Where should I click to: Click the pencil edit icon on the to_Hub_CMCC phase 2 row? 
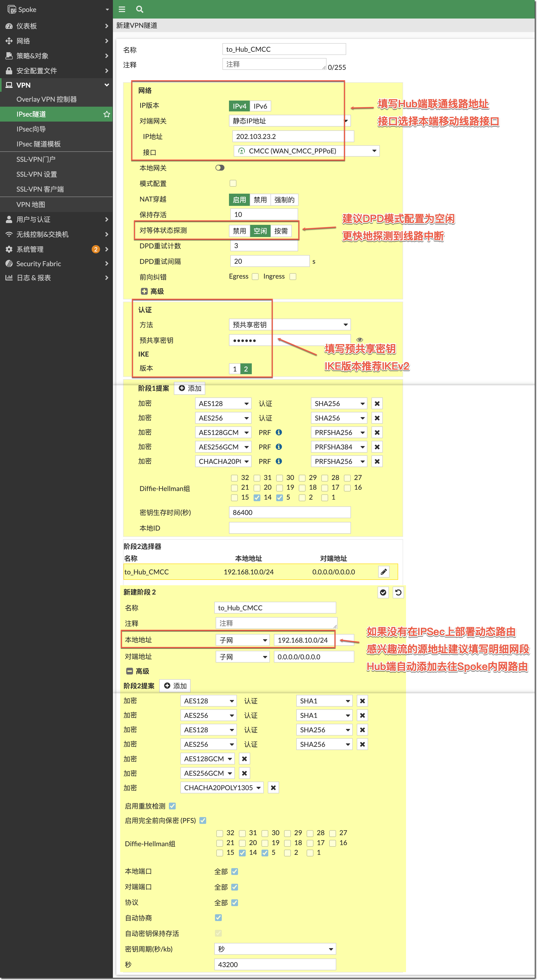coord(384,571)
